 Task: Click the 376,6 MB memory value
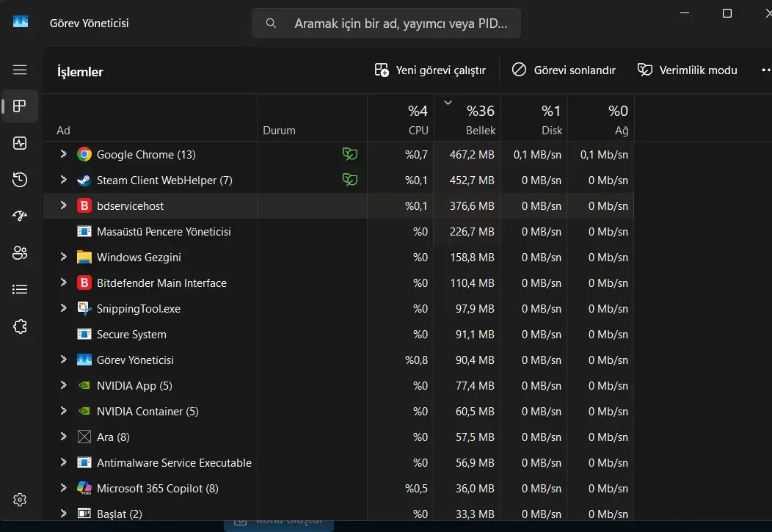[x=472, y=205]
